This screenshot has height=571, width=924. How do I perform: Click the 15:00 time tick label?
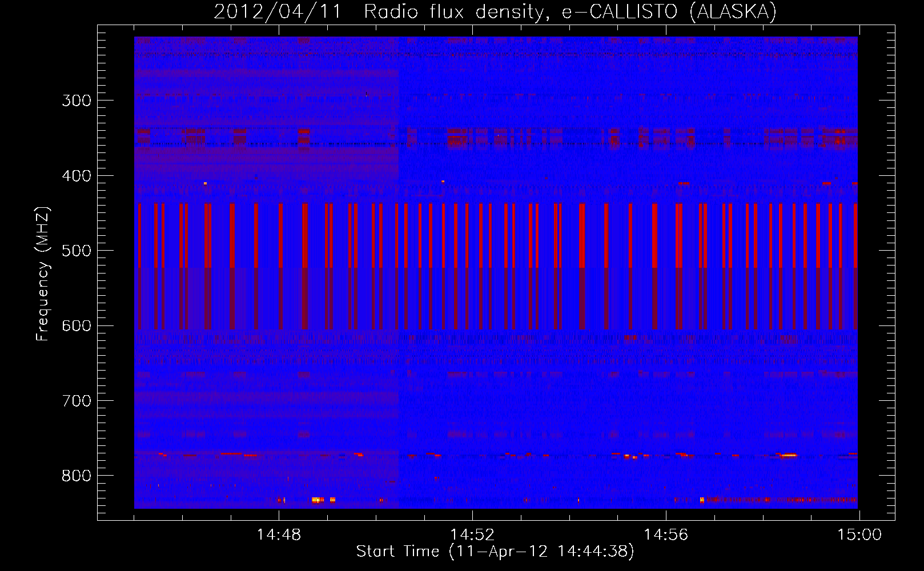tap(859, 535)
